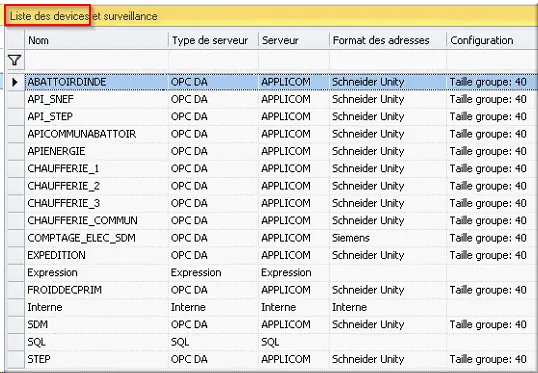Click row header beside APIENERGIE

[16, 151]
